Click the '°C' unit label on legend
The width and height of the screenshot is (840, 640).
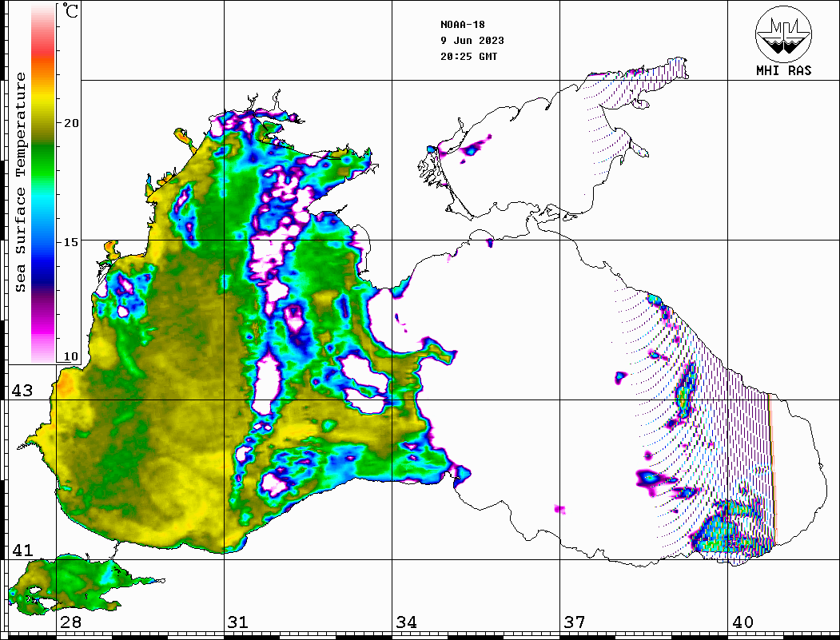coord(70,10)
